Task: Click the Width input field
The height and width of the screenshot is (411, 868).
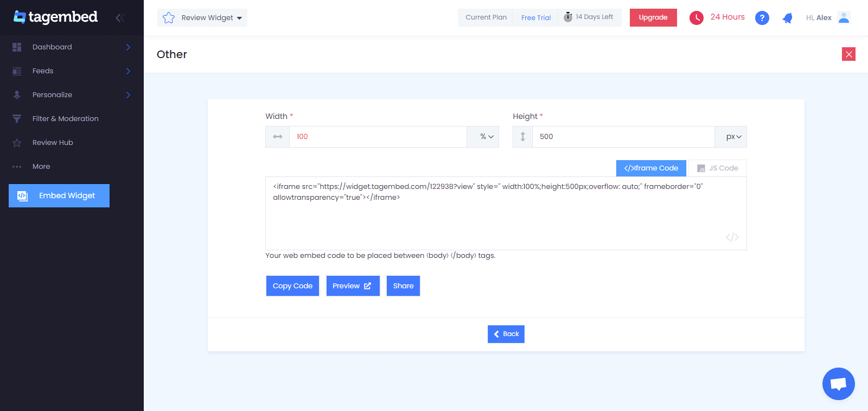Action: (378, 137)
